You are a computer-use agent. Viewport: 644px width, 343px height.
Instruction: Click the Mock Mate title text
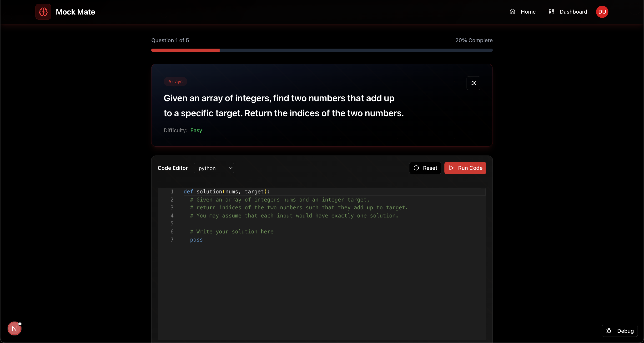[75, 12]
